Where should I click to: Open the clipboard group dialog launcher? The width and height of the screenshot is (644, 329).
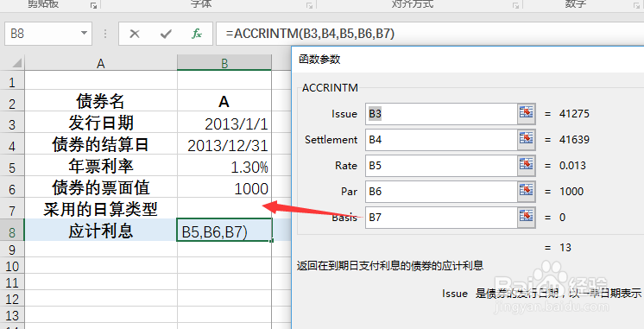point(93,5)
